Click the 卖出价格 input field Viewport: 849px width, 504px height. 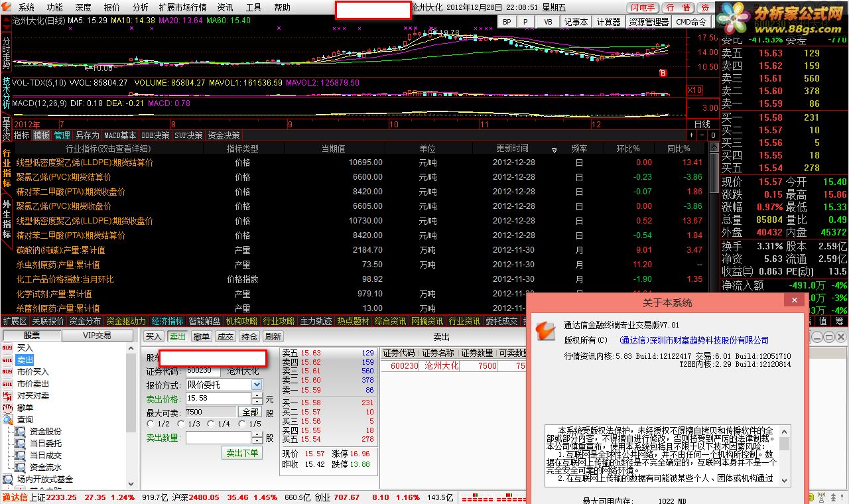(x=218, y=399)
